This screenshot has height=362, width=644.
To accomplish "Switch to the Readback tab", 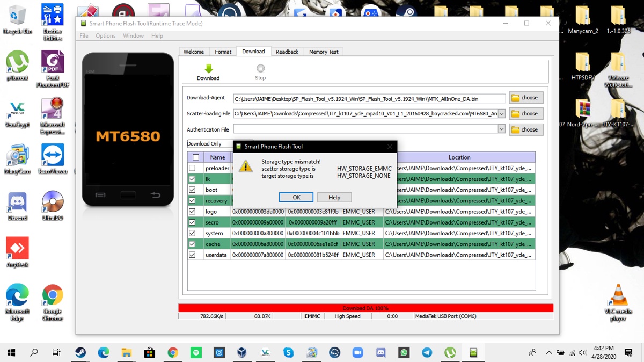I will (287, 52).
